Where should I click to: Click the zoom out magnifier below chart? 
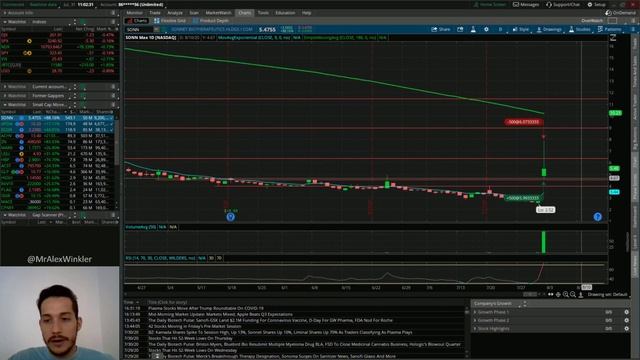point(573,294)
